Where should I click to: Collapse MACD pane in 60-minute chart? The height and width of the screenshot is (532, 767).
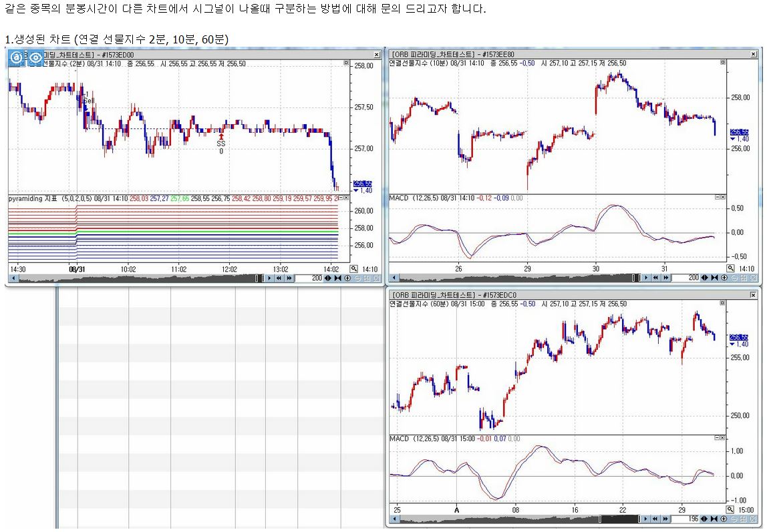pyautogui.click(x=718, y=439)
